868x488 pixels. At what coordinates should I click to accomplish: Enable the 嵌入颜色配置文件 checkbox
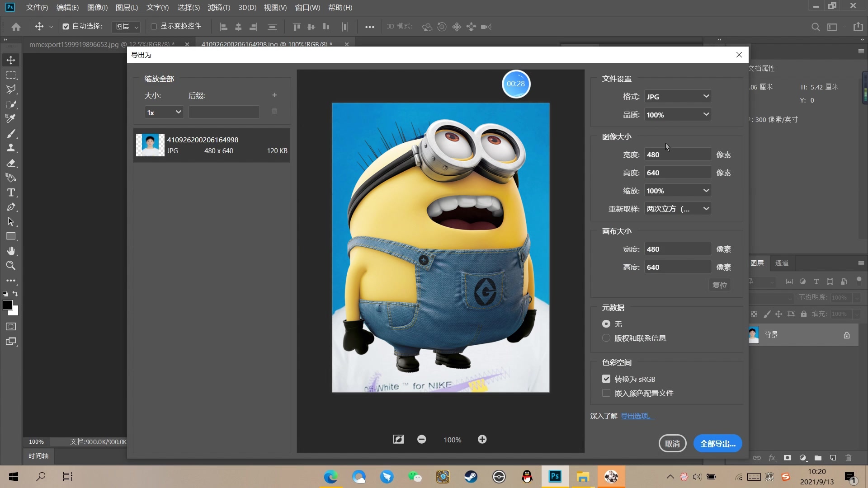point(606,393)
